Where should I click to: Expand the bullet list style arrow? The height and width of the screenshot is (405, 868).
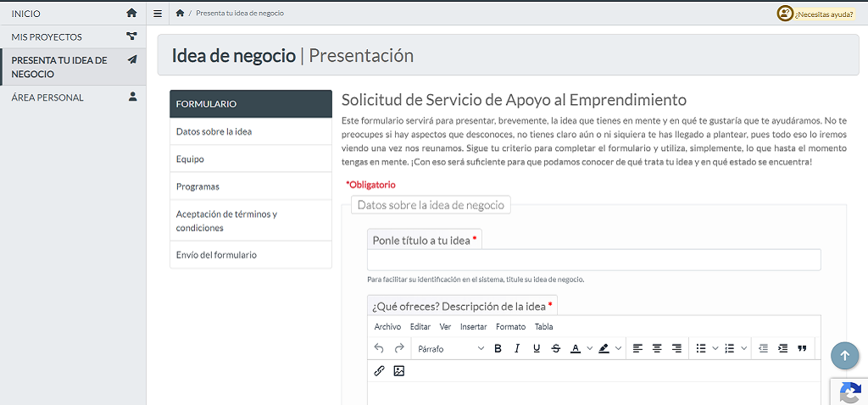click(715, 348)
